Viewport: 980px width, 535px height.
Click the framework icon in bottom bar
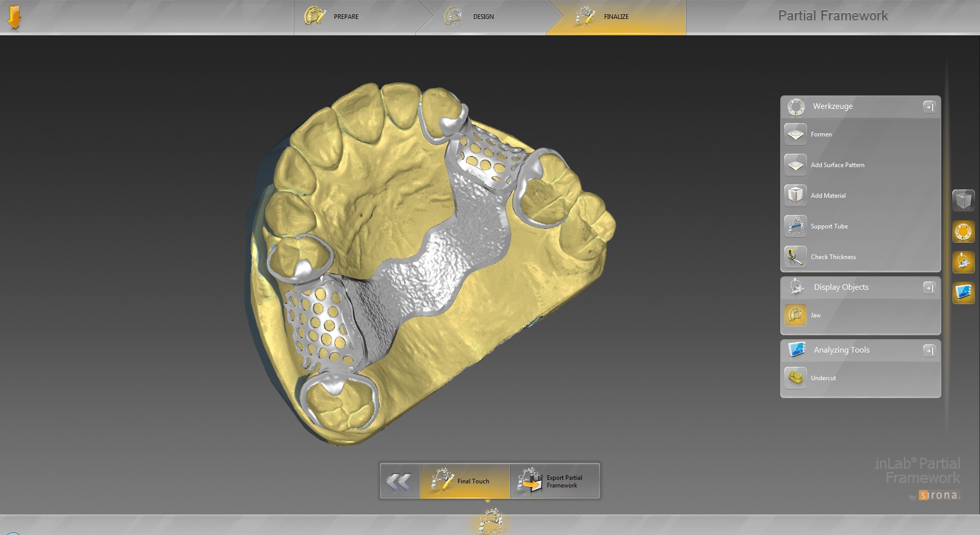pyautogui.click(x=491, y=522)
